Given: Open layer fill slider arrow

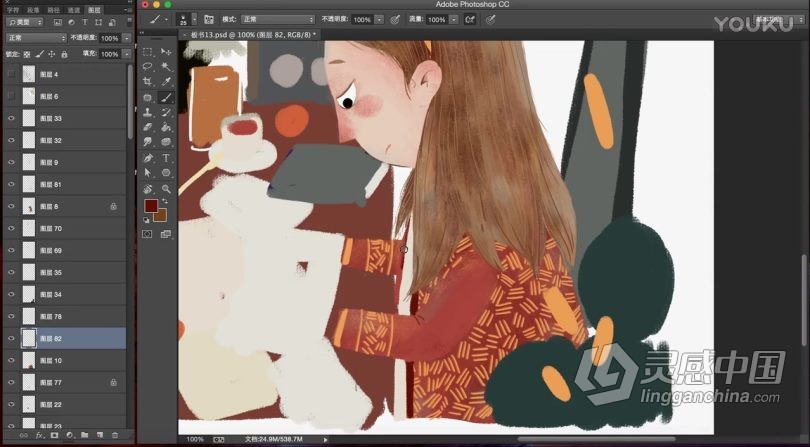Looking at the screenshot, I should (x=127, y=54).
